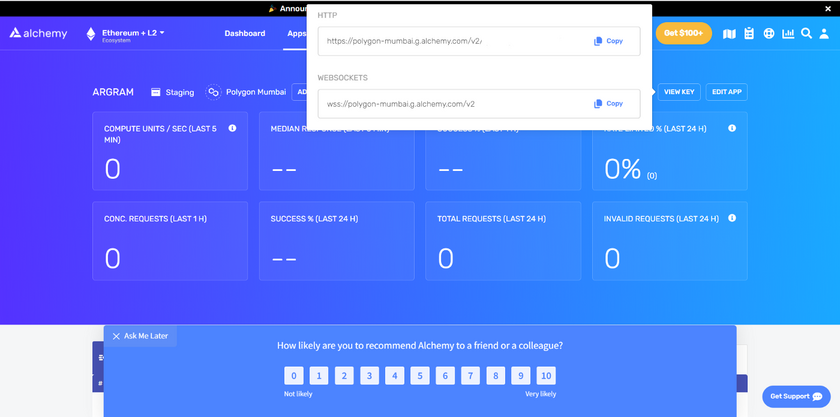Close the announcement banner
The width and height of the screenshot is (840, 417).
pos(828,9)
